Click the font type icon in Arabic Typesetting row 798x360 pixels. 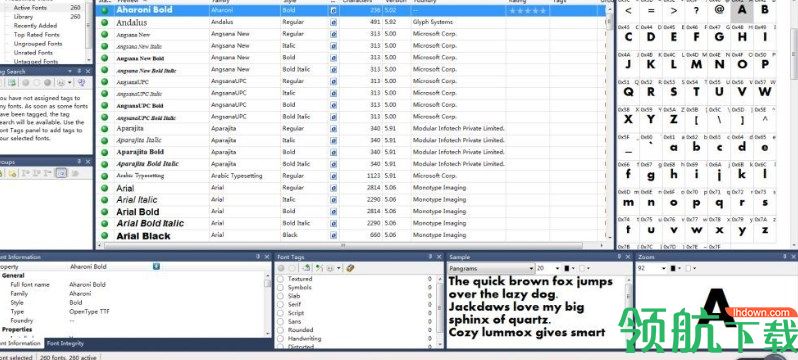(333, 176)
